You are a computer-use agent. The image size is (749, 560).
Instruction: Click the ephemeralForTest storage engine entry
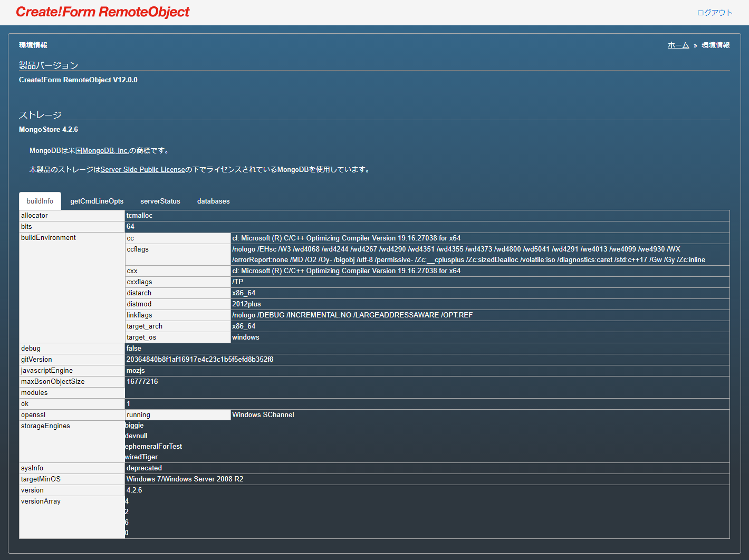coord(153,447)
